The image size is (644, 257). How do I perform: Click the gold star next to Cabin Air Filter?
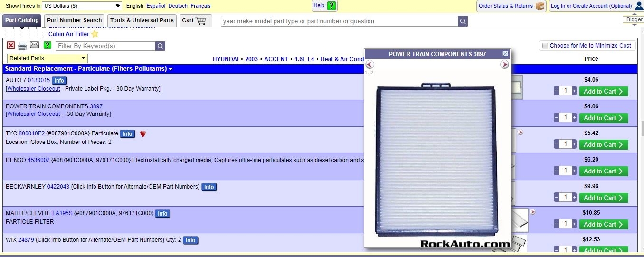click(x=95, y=34)
